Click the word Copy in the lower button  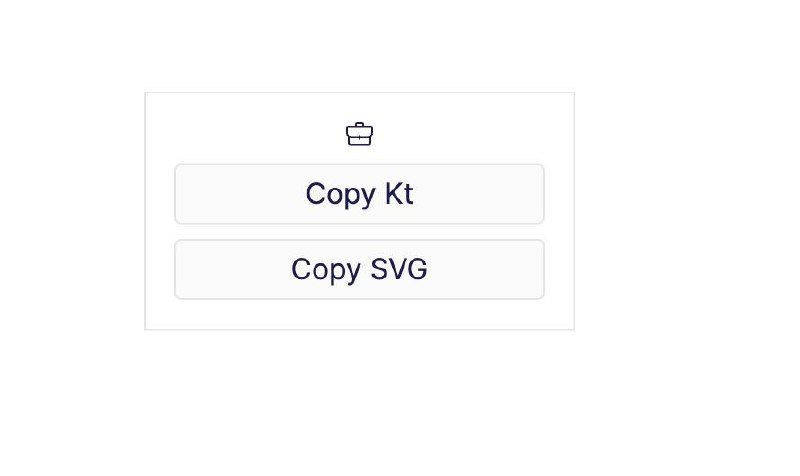326,270
